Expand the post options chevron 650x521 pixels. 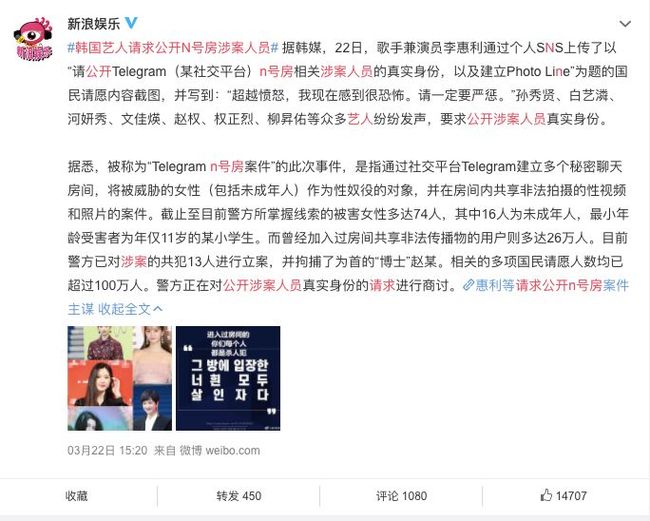pos(625,24)
